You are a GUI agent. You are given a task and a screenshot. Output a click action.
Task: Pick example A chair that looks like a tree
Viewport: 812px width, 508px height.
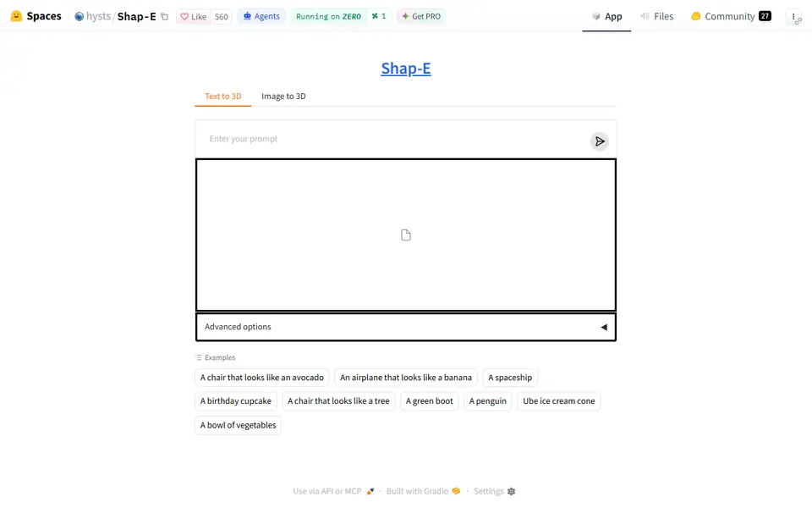tap(338, 400)
